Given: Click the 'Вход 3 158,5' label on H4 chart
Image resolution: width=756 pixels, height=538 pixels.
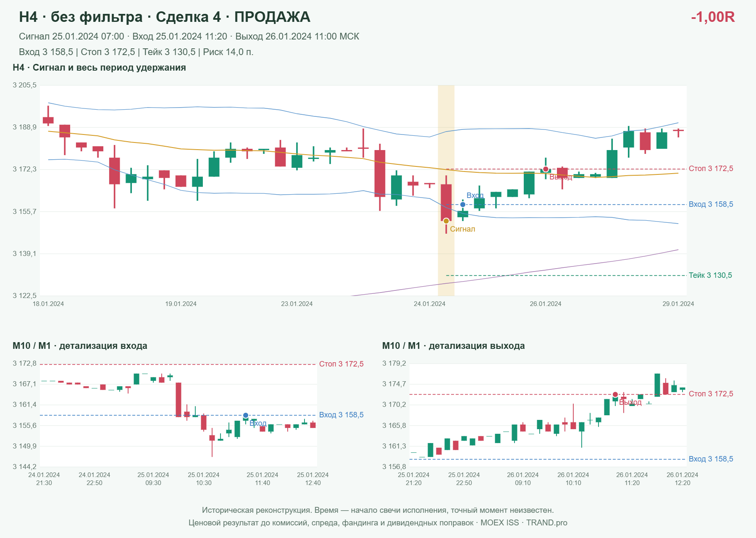Looking at the screenshot, I should [711, 204].
